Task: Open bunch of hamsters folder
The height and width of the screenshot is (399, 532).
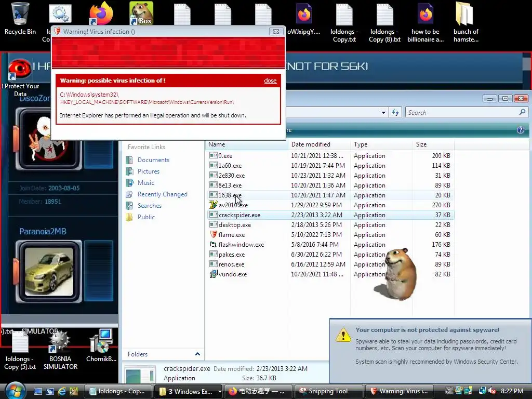Action: coord(465,22)
